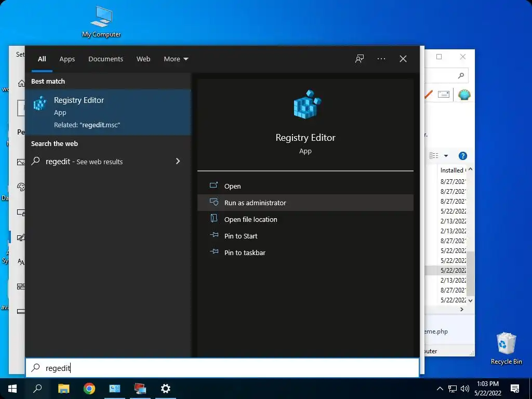
Task: Open the view options dropdown arrow in background window
Action: 446,156
